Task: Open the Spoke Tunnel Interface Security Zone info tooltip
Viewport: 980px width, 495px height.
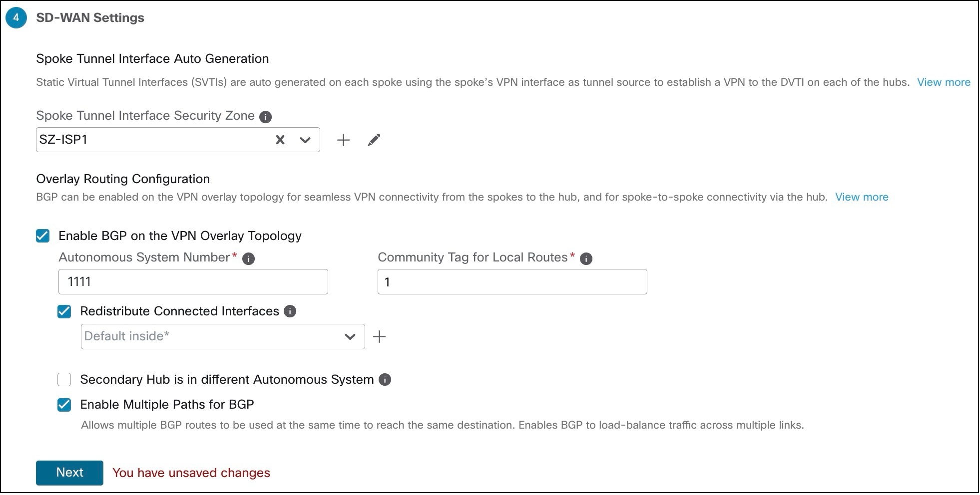Action: pyautogui.click(x=266, y=116)
